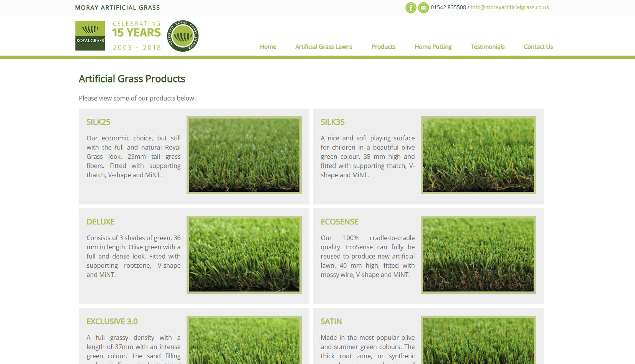
Task: Open the Home Putting page
Action: point(433,47)
